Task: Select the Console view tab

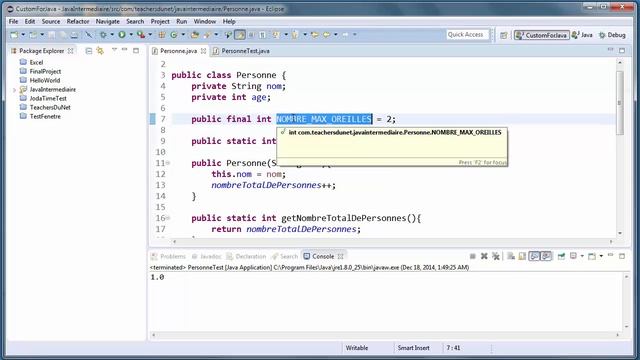Action: point(323,256)
